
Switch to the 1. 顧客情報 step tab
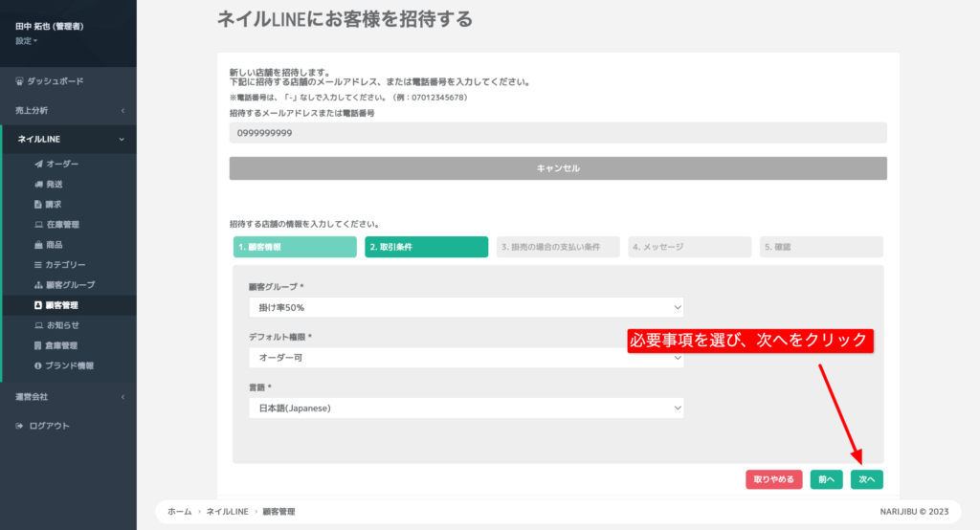[295, 247]
